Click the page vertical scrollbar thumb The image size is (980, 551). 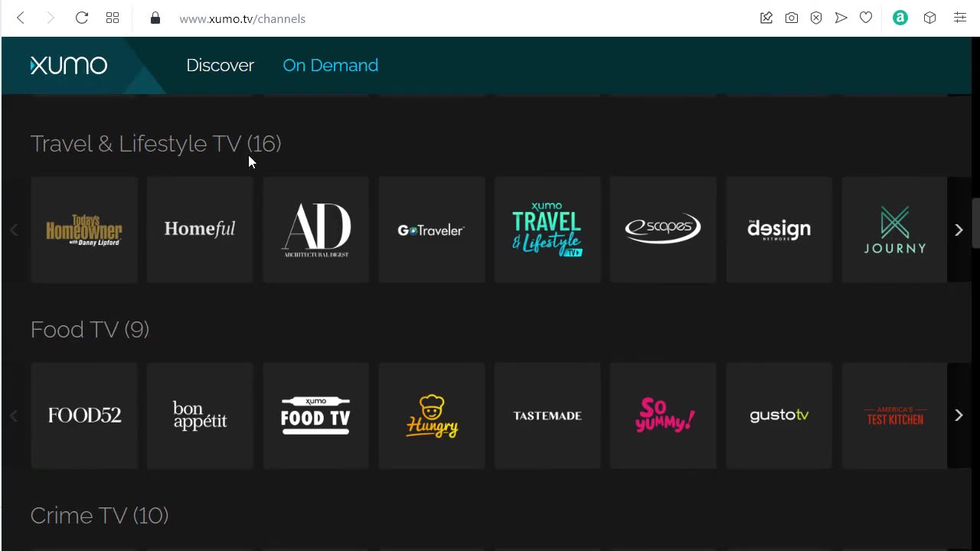(x=975, y=223)
